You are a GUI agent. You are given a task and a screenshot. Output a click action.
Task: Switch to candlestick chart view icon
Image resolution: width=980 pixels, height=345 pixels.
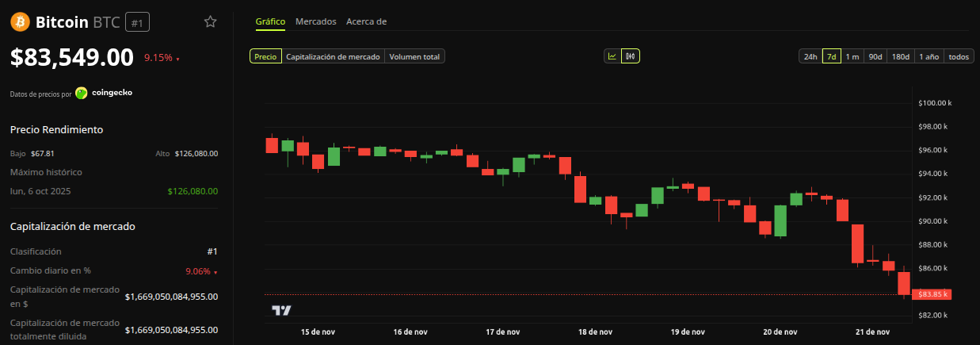coord(631,56)
